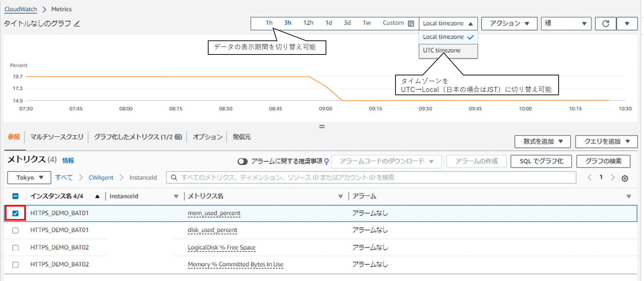Open the クエリを追加 dropdown
Image resolution: width=644 pixels, height=281 pixels.
[607, 141]
